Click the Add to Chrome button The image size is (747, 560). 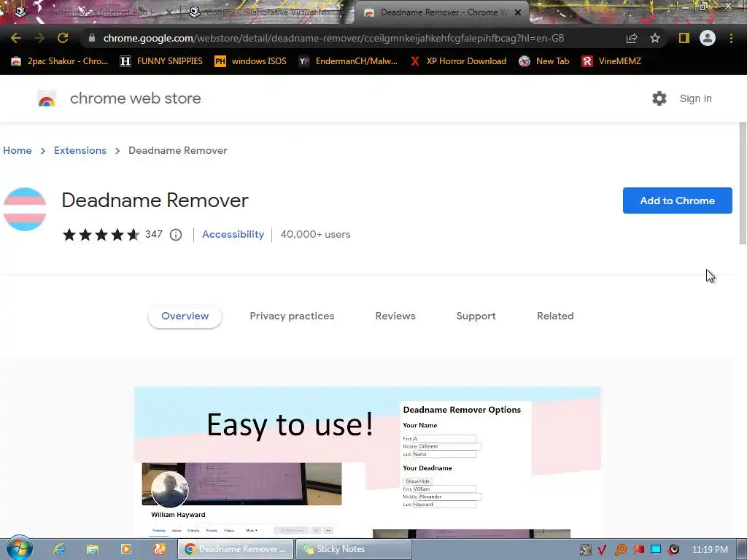[677, 201]
